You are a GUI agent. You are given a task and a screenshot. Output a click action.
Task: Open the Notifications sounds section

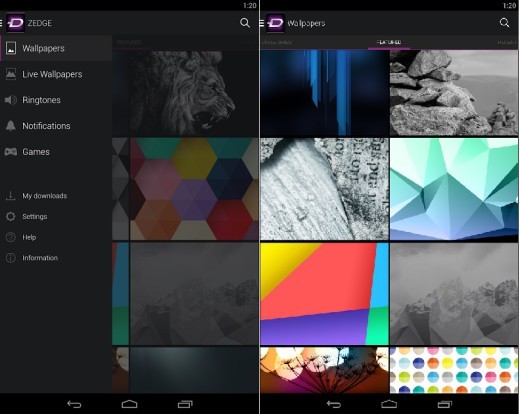click(x=56, y=126)
